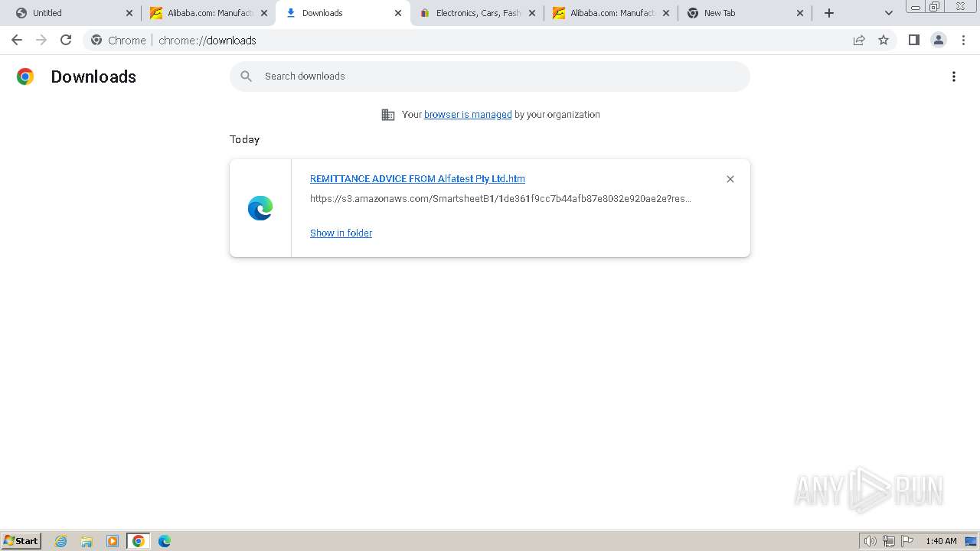This screenshot has height=551, width=980.
Task: Open Downloads page more actions menu
Action: tap(954, 77)
